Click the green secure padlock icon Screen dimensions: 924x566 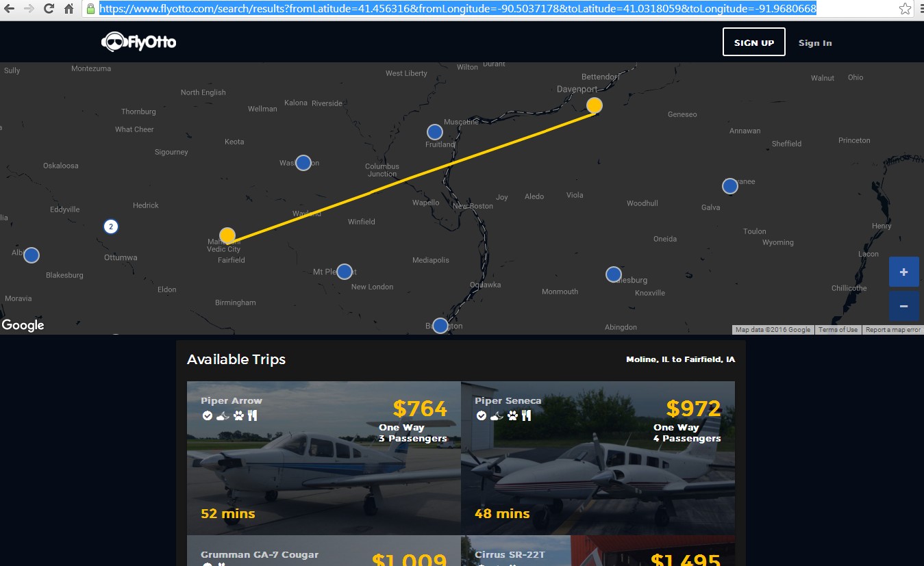point(90,9)
